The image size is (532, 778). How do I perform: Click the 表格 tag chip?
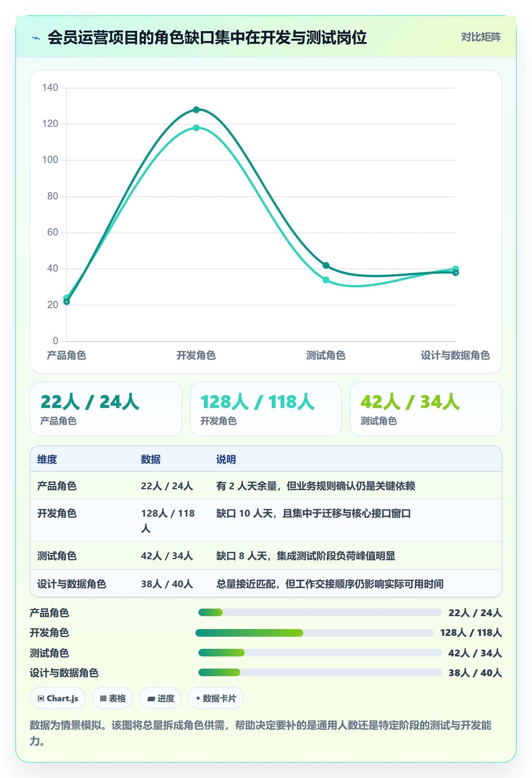point(112,698)
